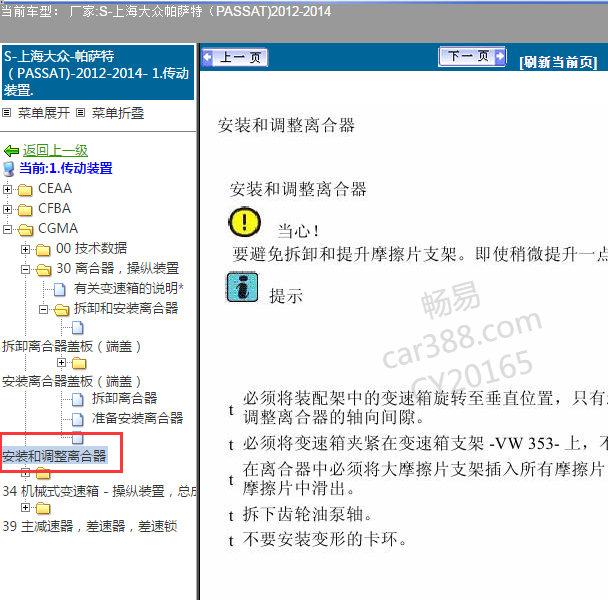Screen dimensions: 608x600
Task: Click the CGMA open folder icon
Action: point(26,230)
